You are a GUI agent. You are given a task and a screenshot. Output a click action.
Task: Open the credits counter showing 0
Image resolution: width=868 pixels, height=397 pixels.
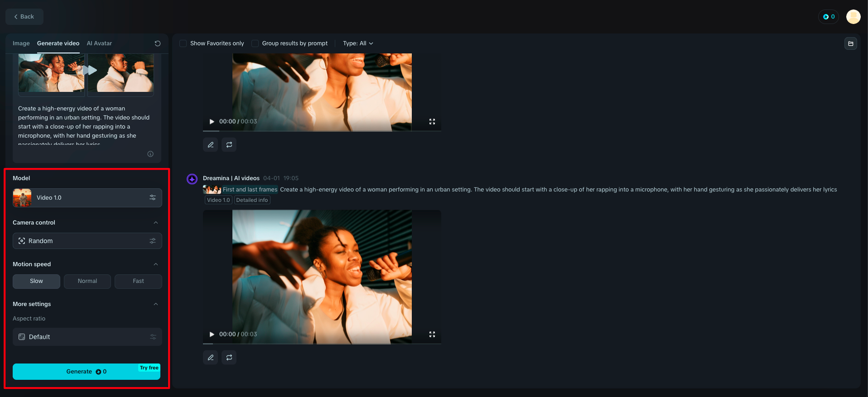(829, 17)
